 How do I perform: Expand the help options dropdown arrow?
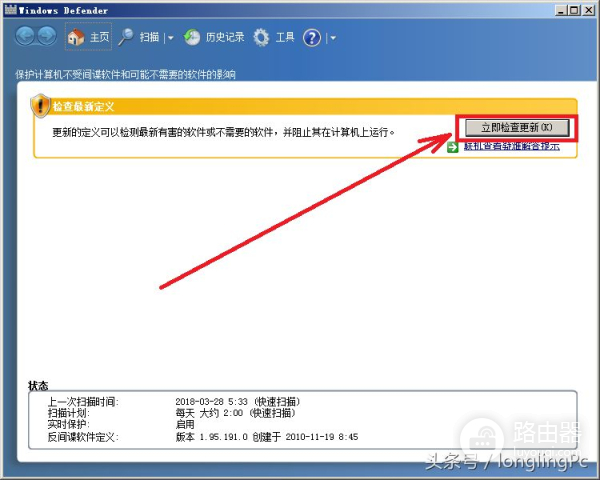click(x=333, y=38)
